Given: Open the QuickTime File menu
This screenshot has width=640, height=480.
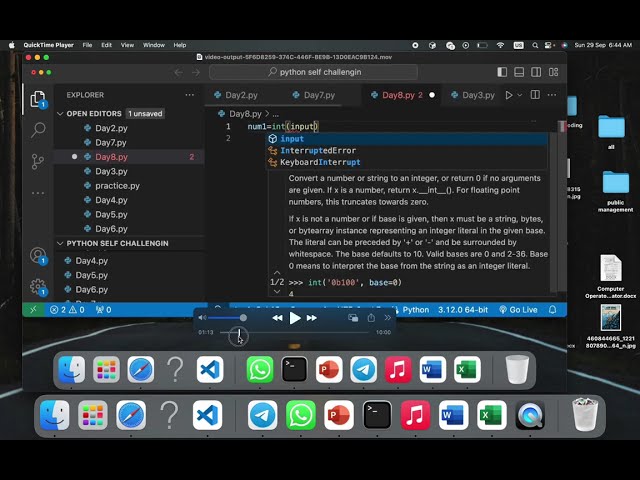Looking at the screenshot, I should coord(87,45).
